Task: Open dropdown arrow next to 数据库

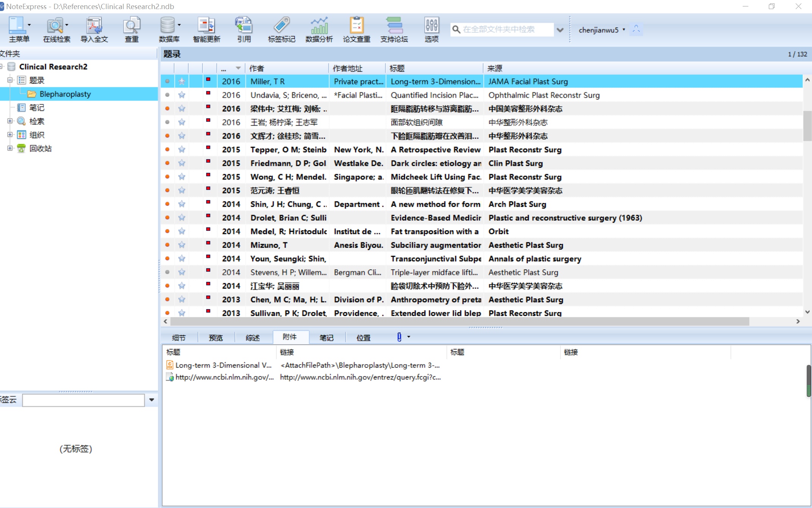Action: pyautogui.click(x=179, y=25)
